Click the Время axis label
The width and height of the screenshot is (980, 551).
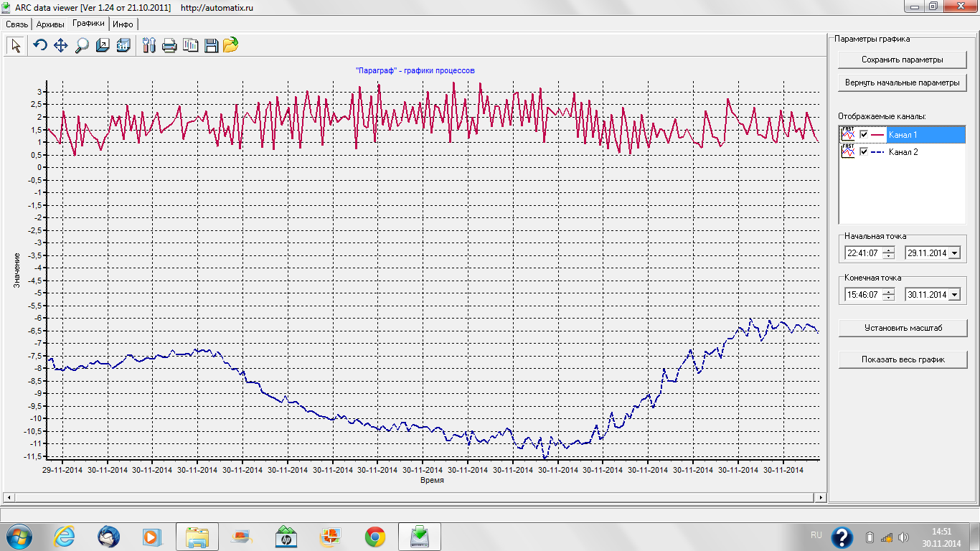[433, 480]
